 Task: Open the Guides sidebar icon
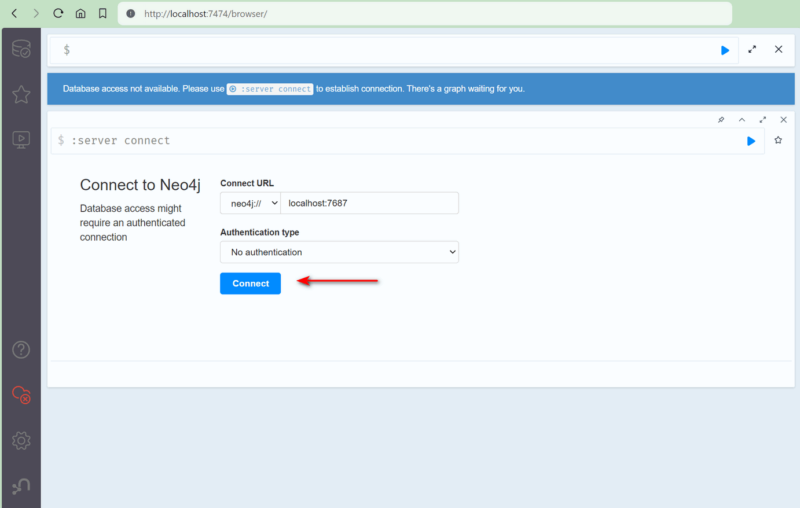coord(21,140)
